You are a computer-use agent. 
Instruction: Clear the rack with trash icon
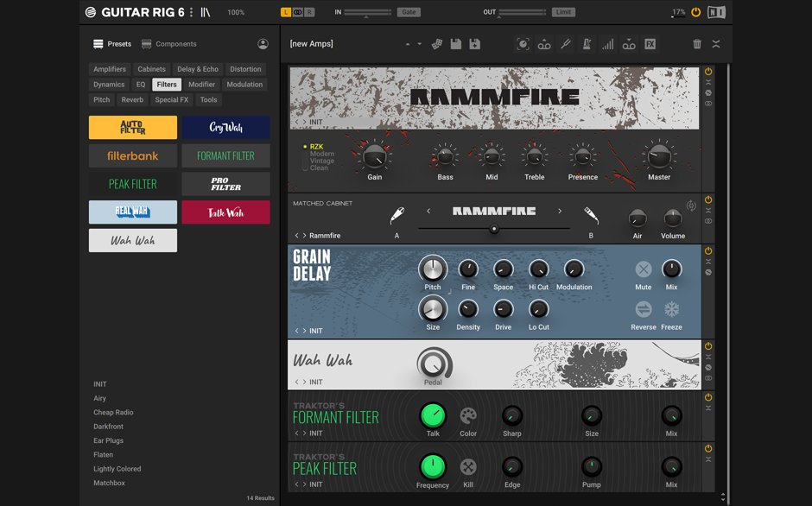coord(697,44)
